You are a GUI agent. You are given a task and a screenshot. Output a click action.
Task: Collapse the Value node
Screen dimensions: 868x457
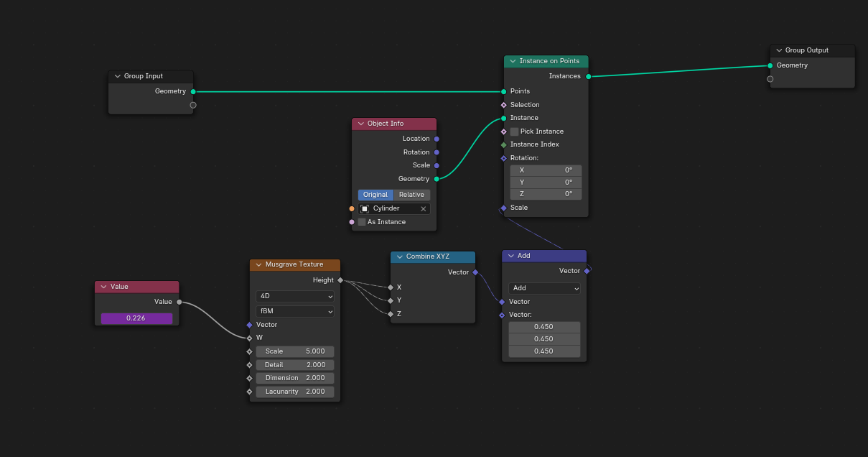tap(104, 287)
